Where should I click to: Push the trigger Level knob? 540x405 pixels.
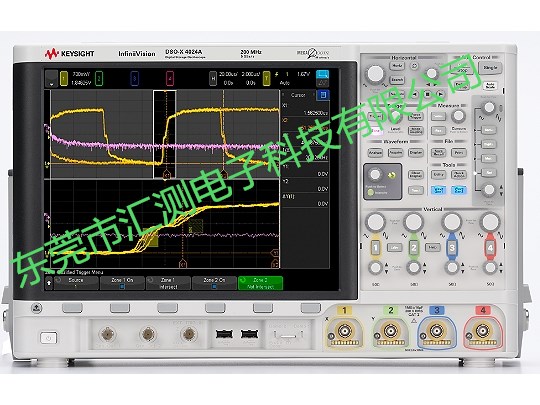pos(395,117)
